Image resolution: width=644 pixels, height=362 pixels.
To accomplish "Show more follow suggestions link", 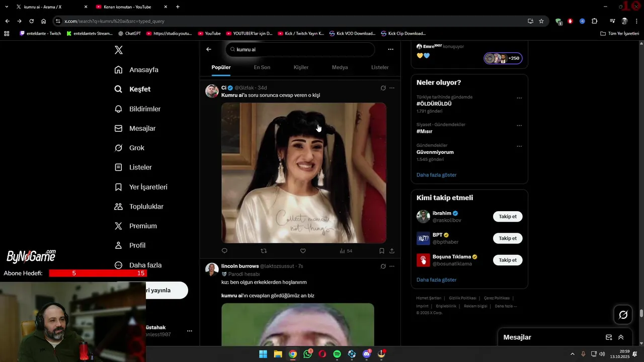I will [x=436, y=280].
